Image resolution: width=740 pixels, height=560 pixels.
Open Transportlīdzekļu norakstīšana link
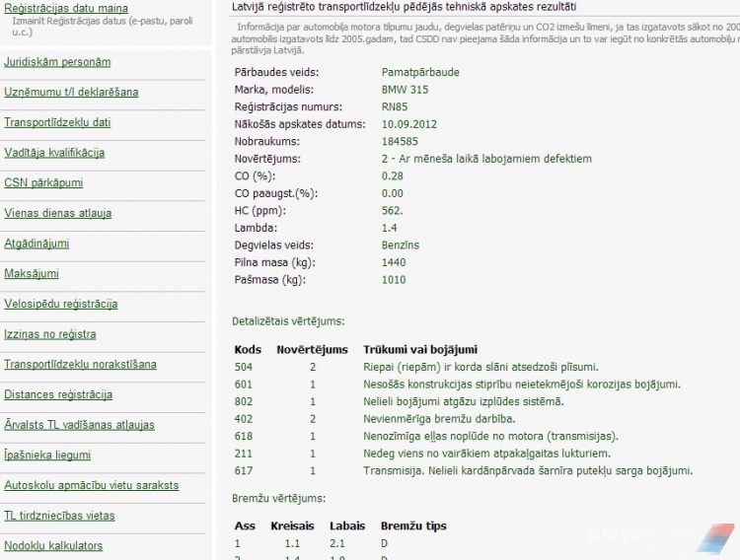tap(80, 364)
